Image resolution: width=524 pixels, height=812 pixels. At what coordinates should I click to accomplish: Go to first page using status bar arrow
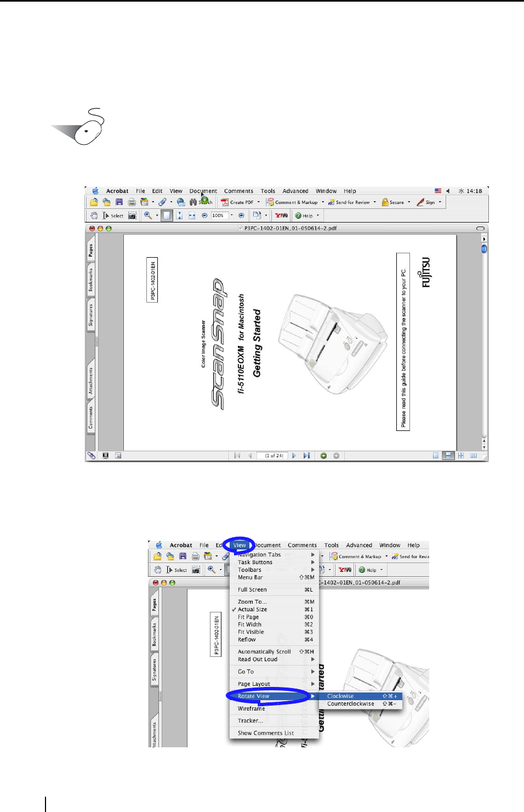[237, 456]
